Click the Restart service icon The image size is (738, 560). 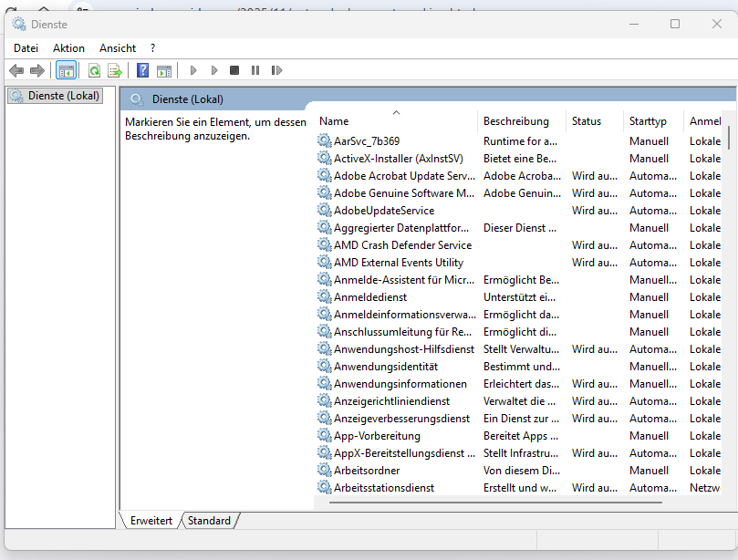tap(276, 70)
